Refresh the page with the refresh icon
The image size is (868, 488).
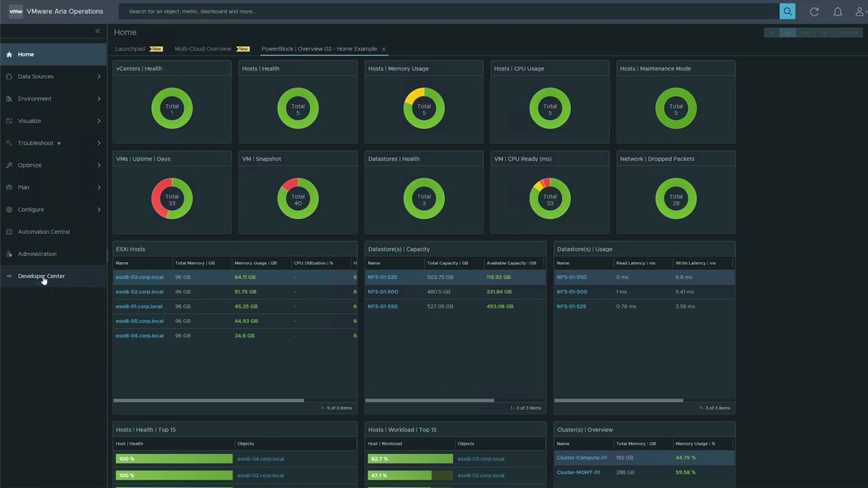pyautogui.click(x=814, y=12)
